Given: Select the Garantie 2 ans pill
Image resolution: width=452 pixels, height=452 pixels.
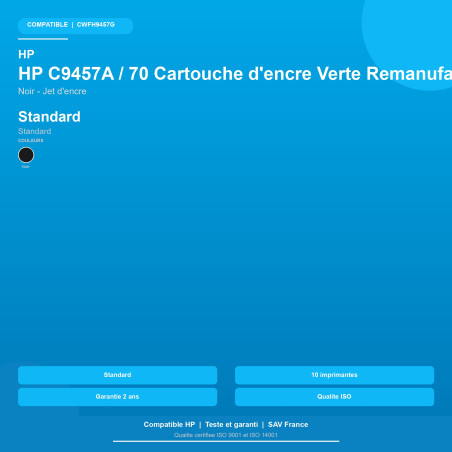Looking at the screenshot, I should (x=117, y=397).
